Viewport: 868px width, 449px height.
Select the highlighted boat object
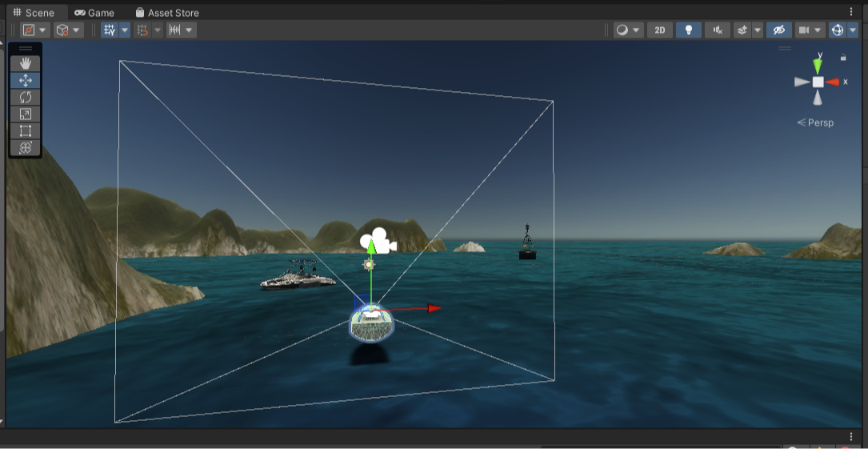tap(371, 323)
